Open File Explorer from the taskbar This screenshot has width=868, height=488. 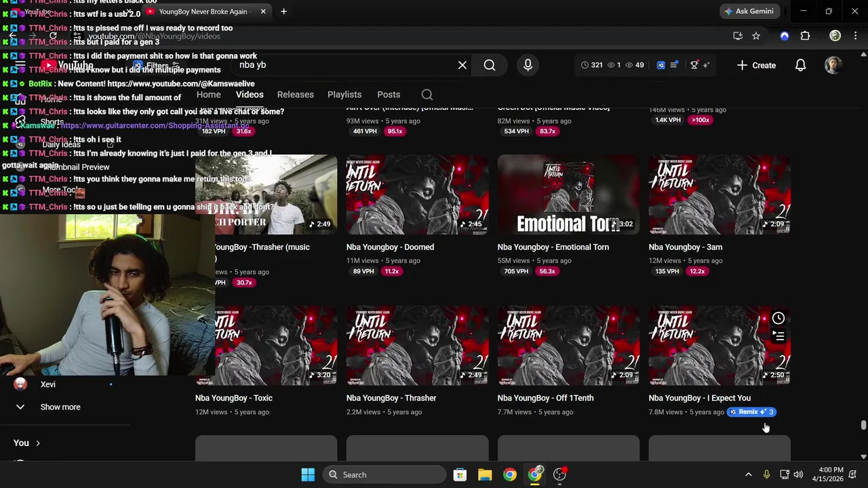click(x=485, y=474)
